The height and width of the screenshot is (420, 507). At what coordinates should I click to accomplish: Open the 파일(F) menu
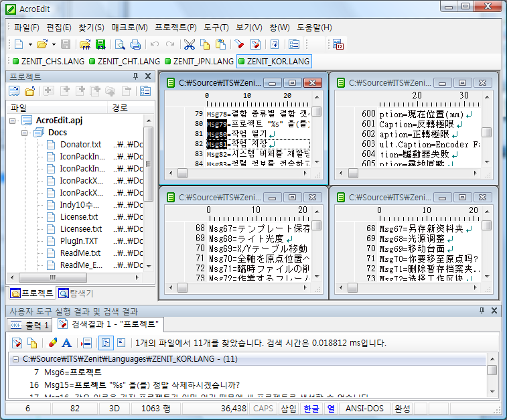point(27,28)
